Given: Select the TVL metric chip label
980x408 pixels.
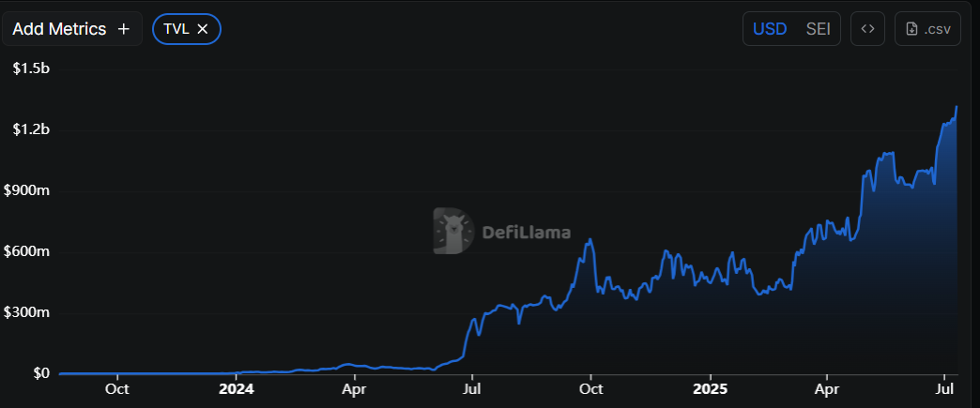Looking at the screenshot, I should [176, 29].
